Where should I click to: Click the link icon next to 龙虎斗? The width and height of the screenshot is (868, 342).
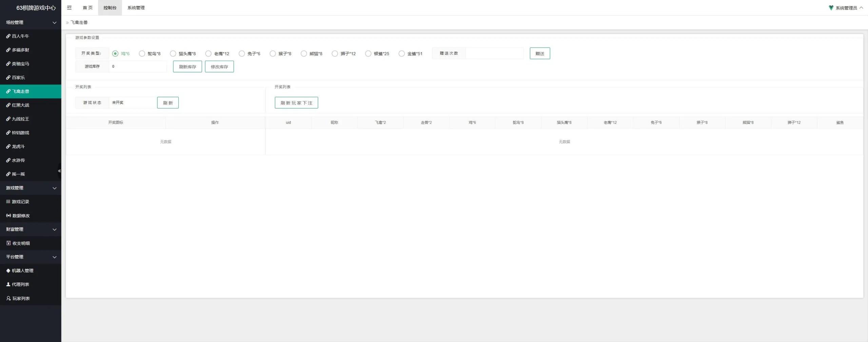click(8, 146)
